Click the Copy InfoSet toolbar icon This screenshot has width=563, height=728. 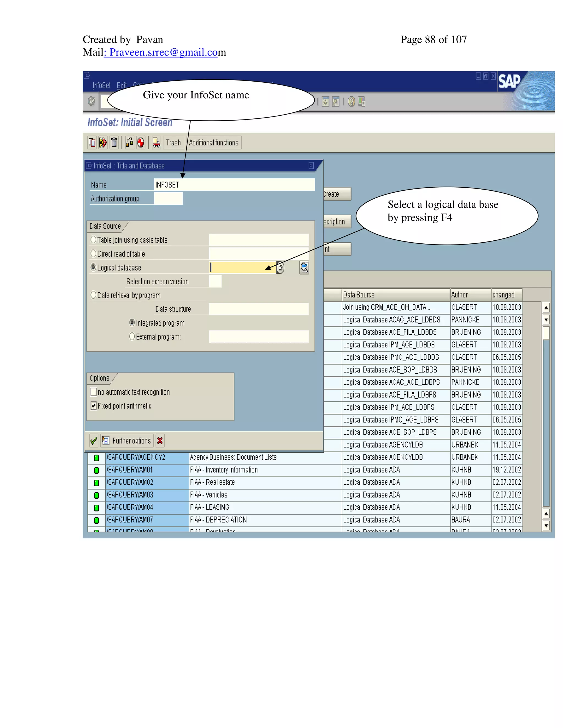point(92,143)
